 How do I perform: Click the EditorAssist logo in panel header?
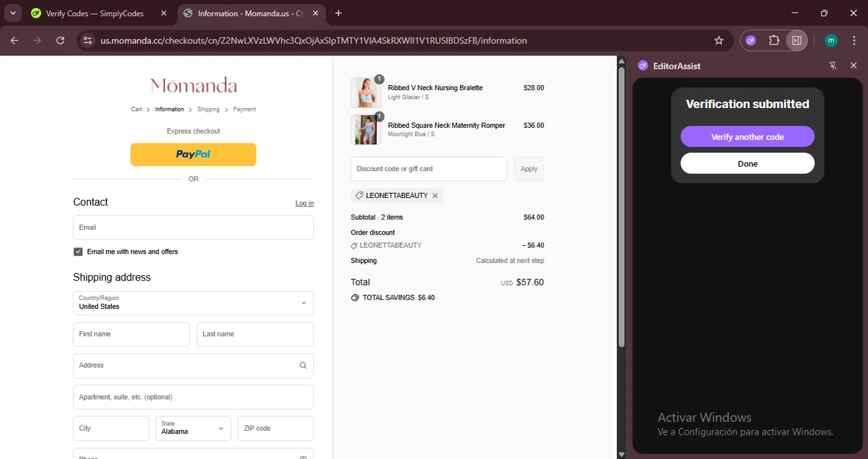coord(643,66)
